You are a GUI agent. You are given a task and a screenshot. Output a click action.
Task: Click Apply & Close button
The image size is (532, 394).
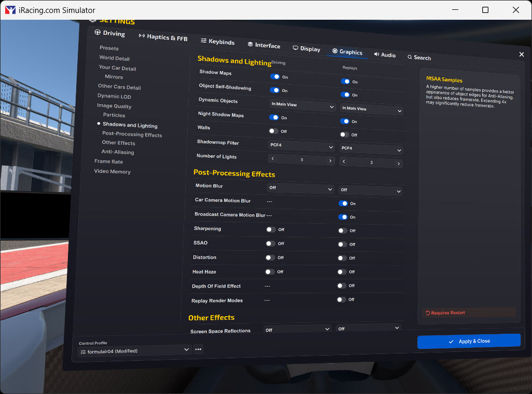click(469, 341)
